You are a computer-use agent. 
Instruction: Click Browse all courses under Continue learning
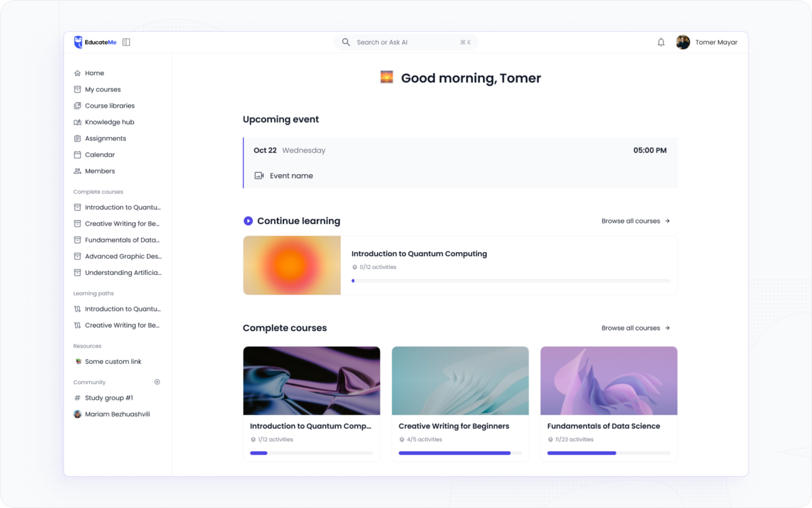click(635, 221)
